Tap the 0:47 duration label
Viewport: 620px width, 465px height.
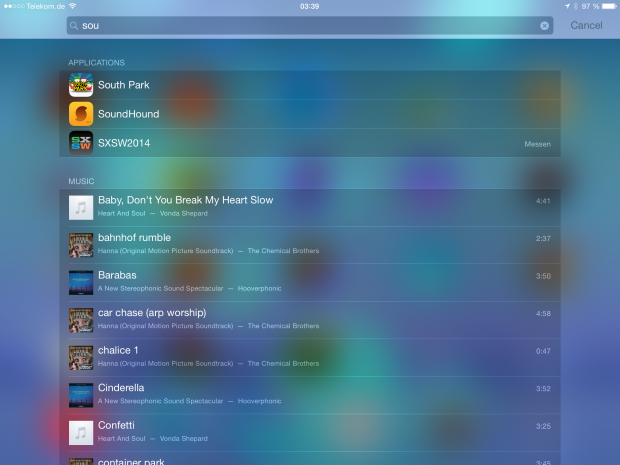[x=543, y=352]
